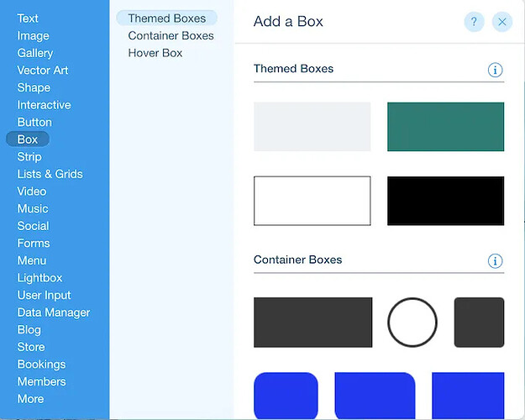Choose the blue rounded square container box

(x=286, y=395)
